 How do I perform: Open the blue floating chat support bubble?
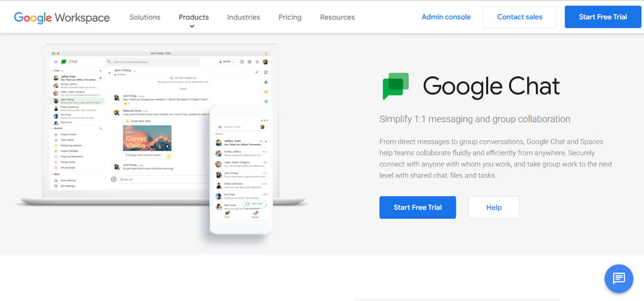(619, 278)
